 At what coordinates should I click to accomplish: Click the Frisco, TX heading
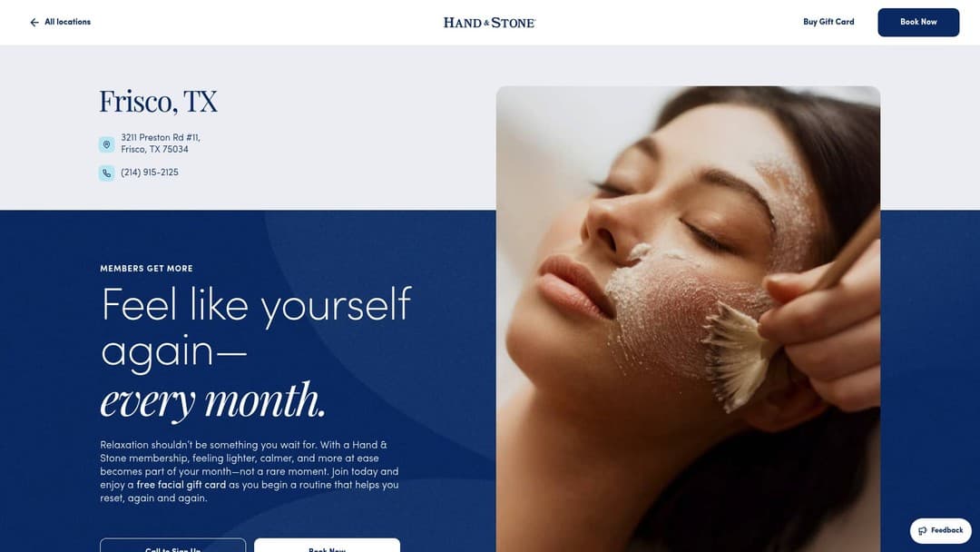click(x=158, y=102)
